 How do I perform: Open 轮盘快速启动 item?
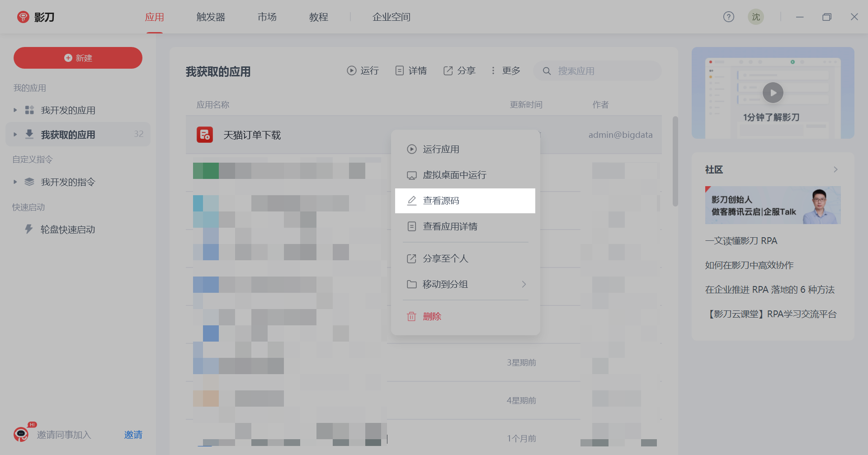point(68,230)
